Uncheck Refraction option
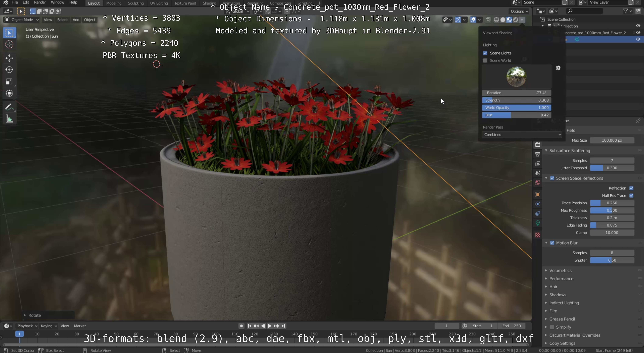 tap(631, 188)
